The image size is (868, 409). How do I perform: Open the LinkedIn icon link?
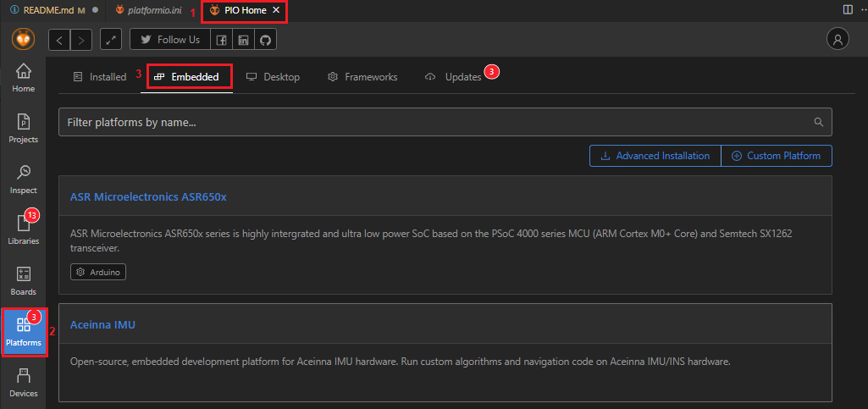(243, 40)
